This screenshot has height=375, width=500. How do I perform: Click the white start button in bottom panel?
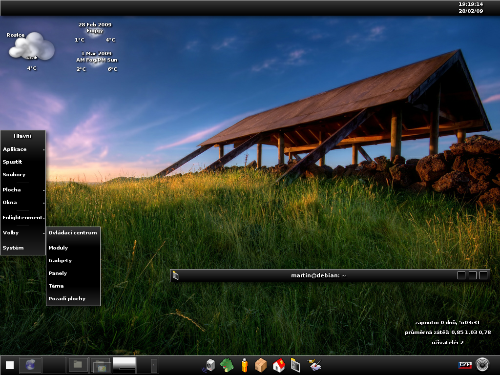point(10,365)
